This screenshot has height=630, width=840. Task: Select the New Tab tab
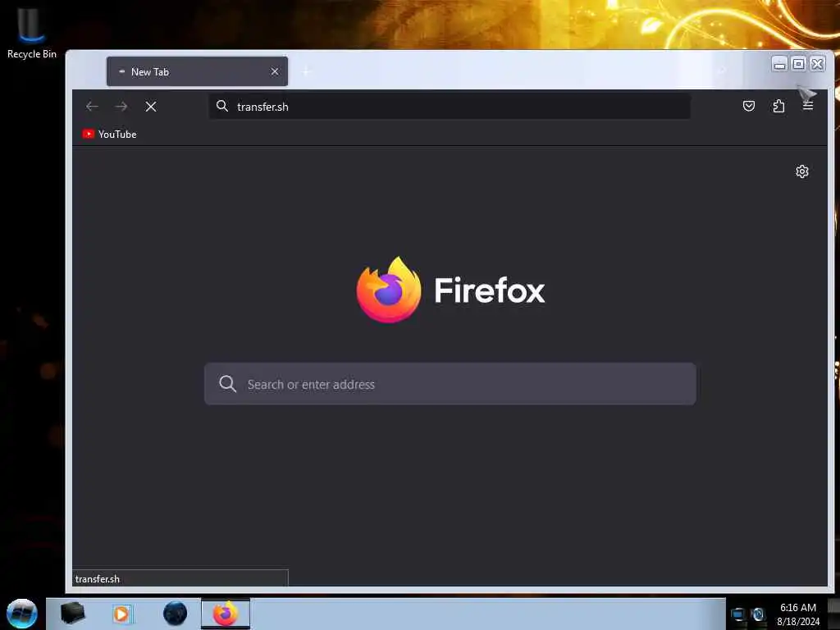(197, 71)
